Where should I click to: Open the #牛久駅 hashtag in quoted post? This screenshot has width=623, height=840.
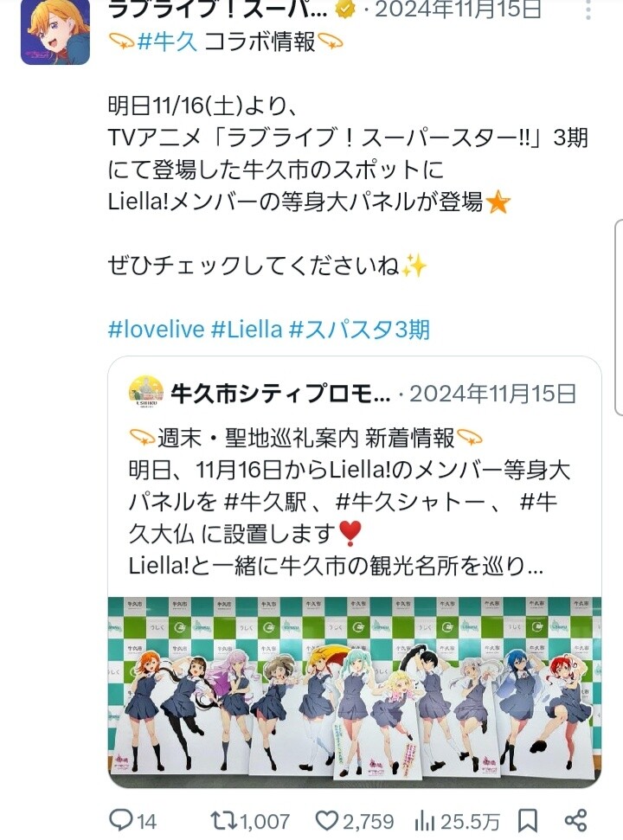pos(266,502)
